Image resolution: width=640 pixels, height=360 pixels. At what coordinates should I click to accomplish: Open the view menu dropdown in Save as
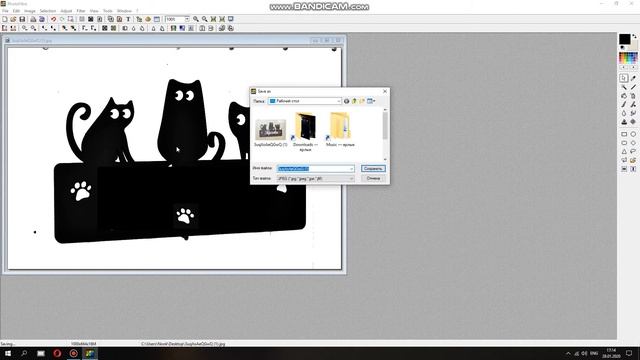coord(371,101)
